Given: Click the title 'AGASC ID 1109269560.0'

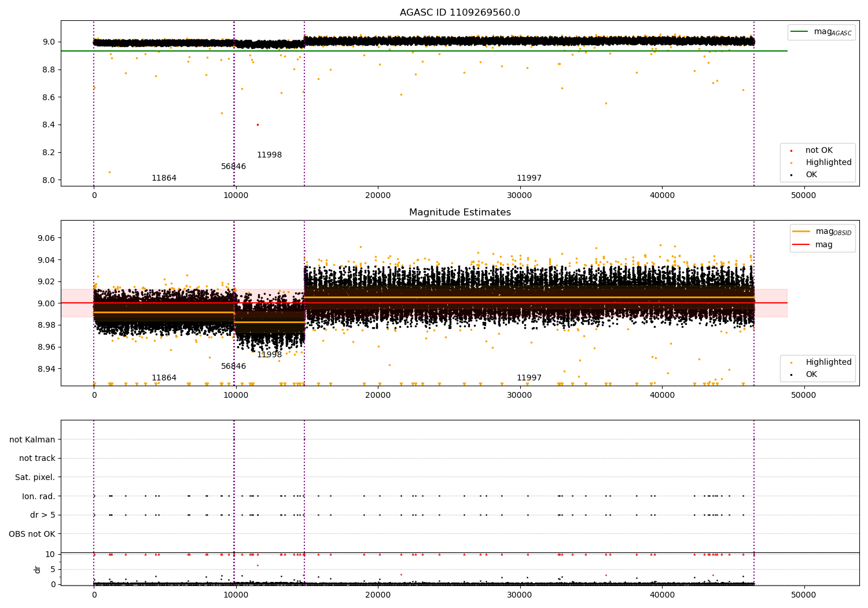Looking at the screenshot, I should [x=459, y=13].
